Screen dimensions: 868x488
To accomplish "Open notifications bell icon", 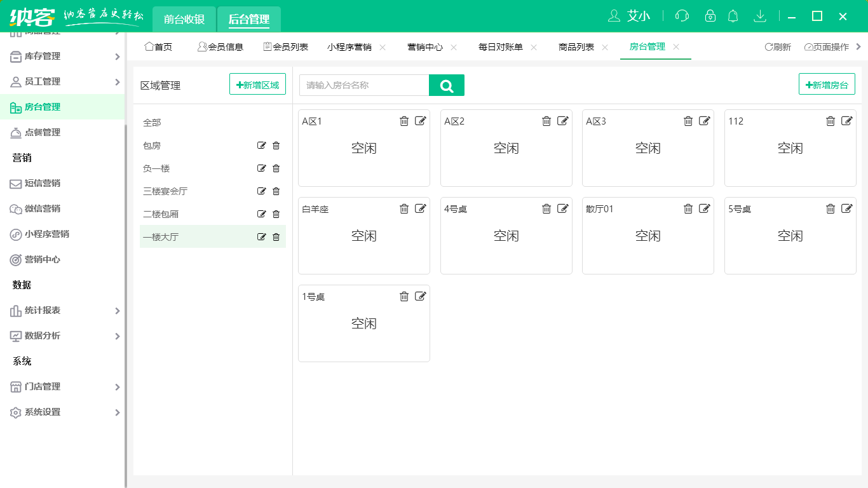I will pos(733,16).
